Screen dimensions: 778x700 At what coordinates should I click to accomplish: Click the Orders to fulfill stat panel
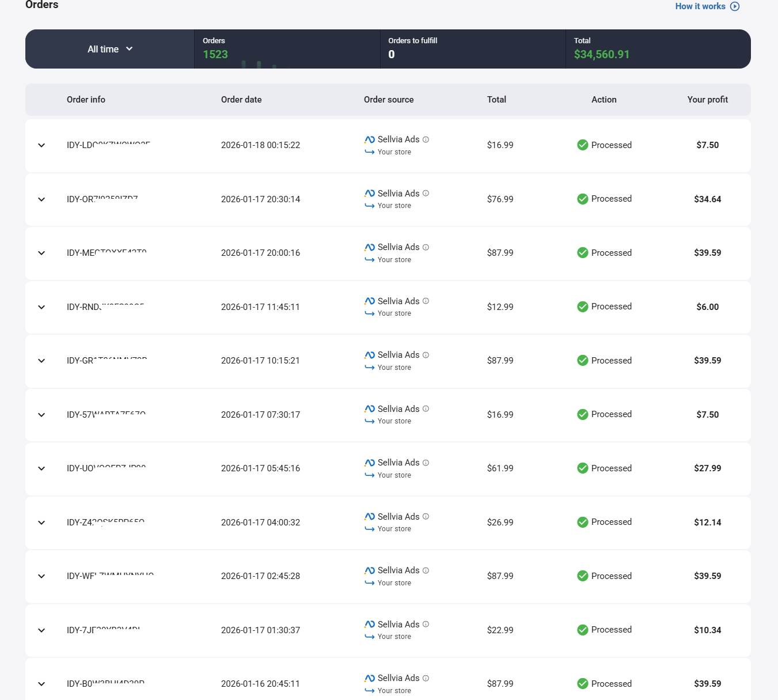472,49
